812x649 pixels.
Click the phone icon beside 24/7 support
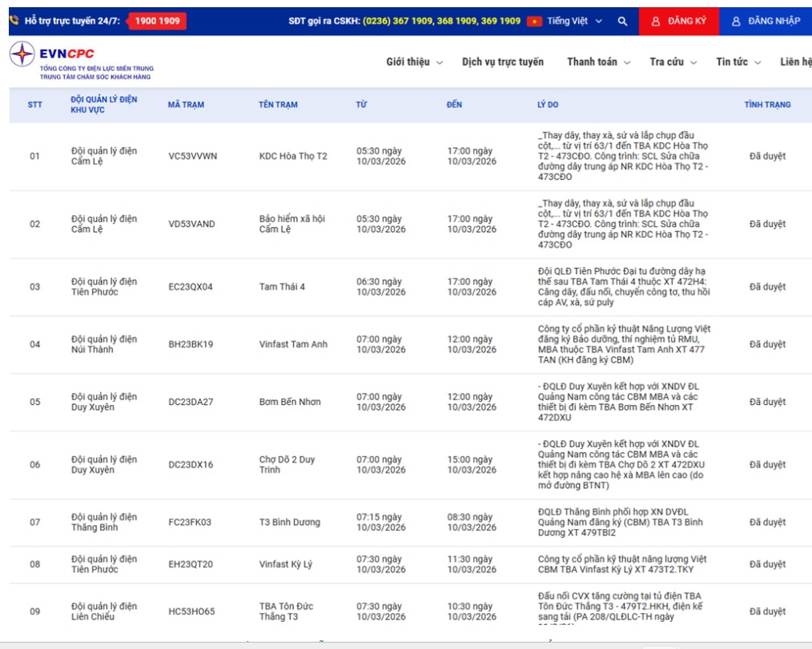coord(14,21)
